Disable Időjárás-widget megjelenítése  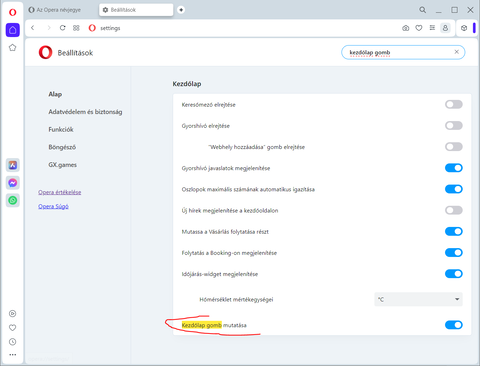pos(454,274)
